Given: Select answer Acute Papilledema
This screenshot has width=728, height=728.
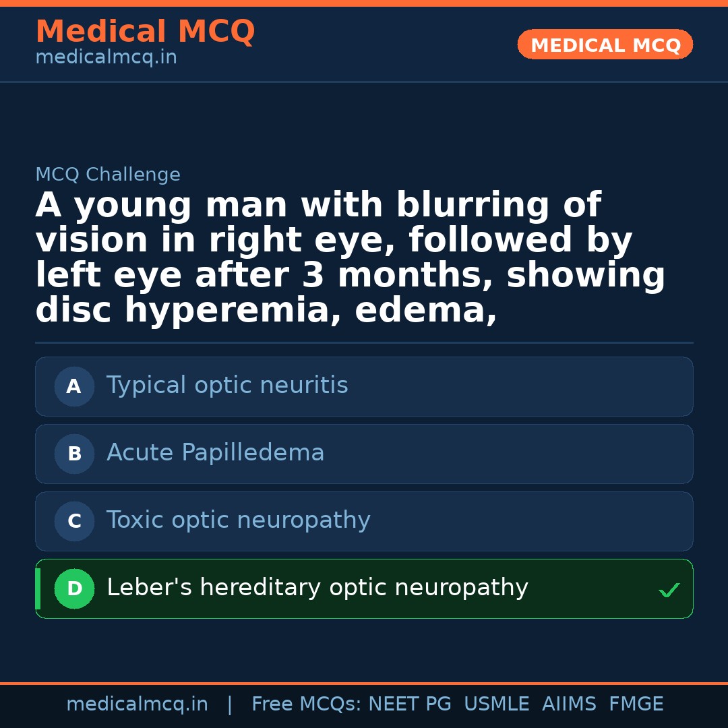Looking at the screenshot, I should coord(216,453).
